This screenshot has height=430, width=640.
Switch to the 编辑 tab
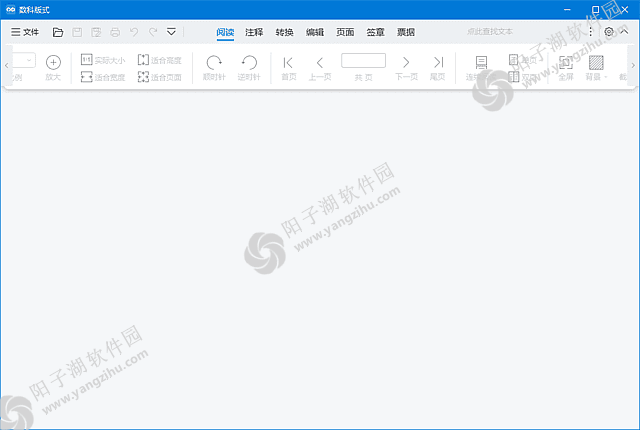pos(315,32)
